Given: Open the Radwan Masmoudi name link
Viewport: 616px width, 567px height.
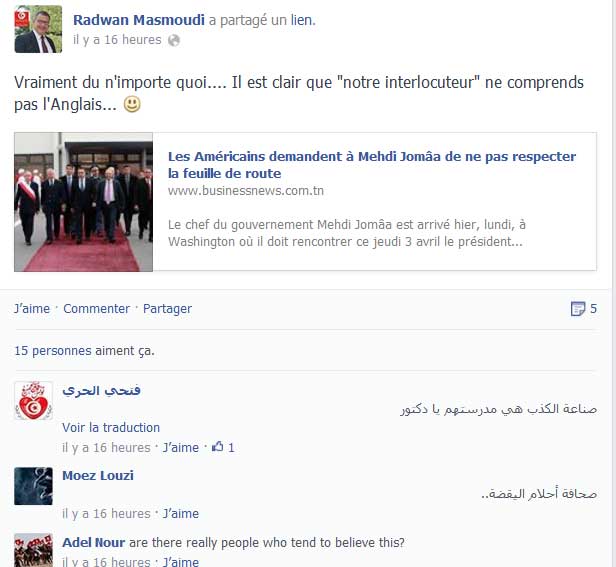Looking at the screenshot, I should [139, 20].
